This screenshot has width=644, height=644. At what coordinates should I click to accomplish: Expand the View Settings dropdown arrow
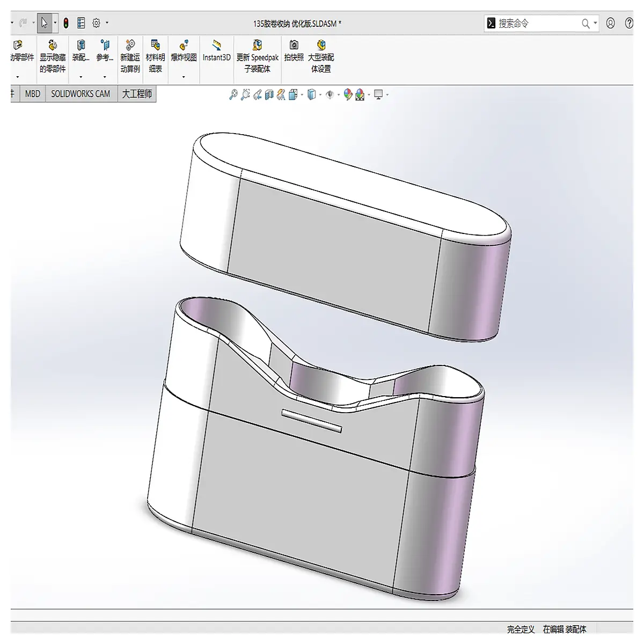coord(387,95)
